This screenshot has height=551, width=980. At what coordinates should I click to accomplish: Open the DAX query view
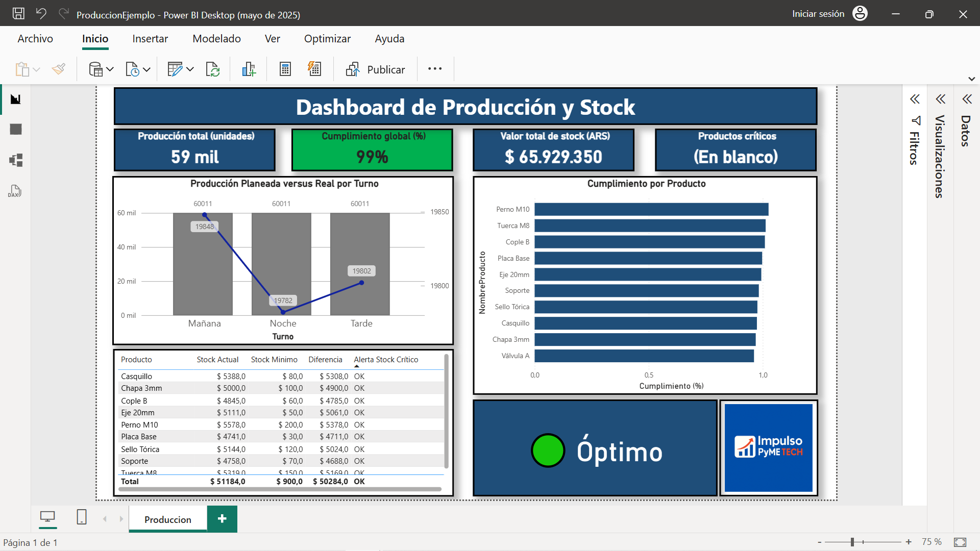point(15,191)
